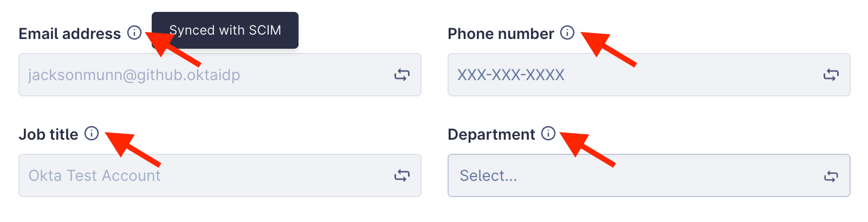Screen dimensions: 868x222
Task: Select the Okta Test Account job title field
Action: click(206, 175)
